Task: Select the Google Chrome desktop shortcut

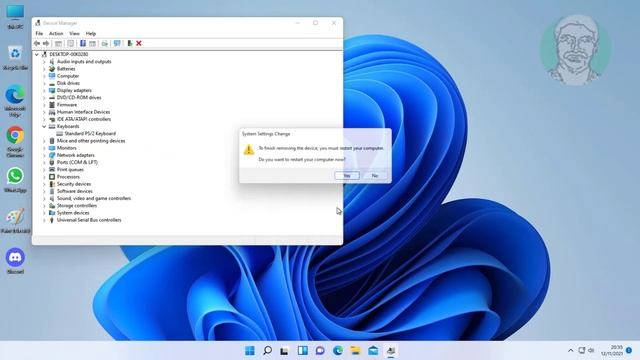Action: click(x=15, y=142)
